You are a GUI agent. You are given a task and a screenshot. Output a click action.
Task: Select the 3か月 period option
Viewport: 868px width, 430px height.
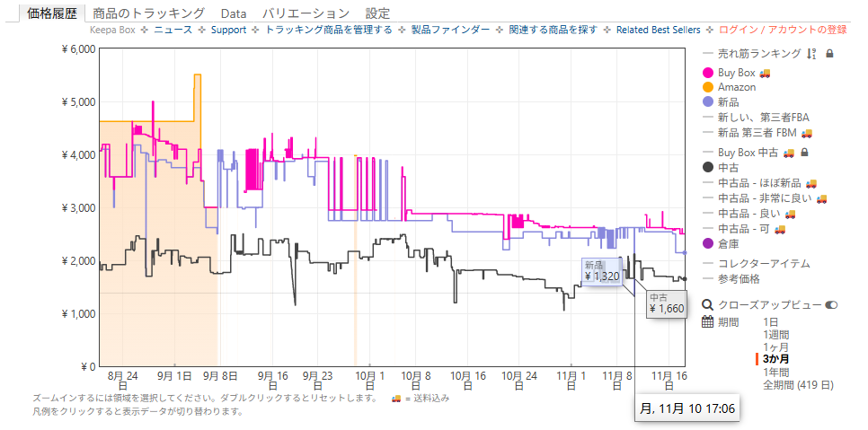click(x=776, y=359)
